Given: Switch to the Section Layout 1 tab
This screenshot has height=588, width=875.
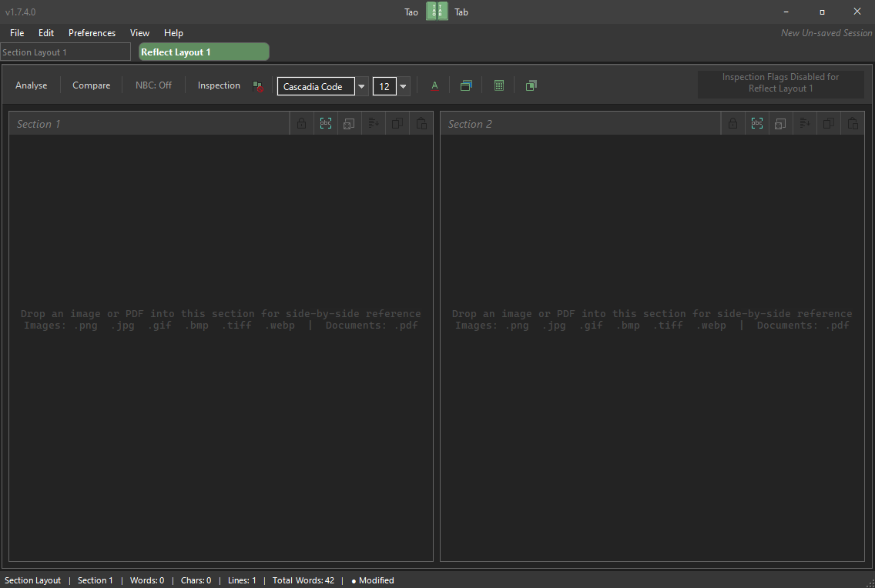Looking at the screenshot, I should [65, 52].
